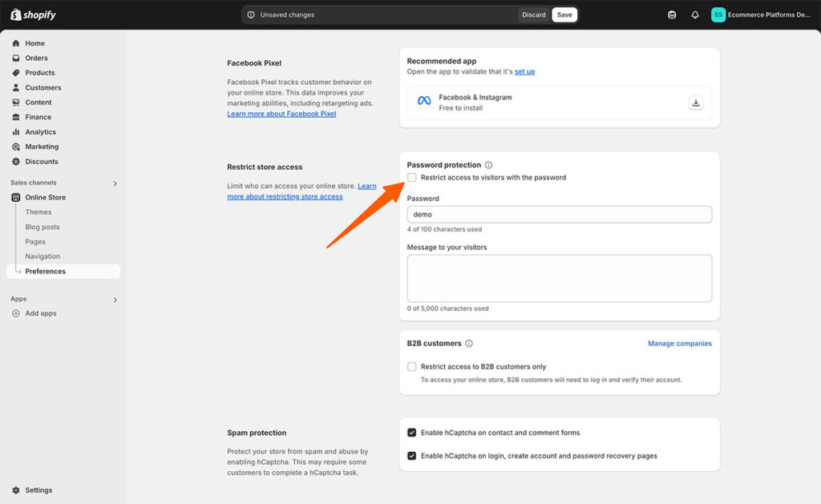Click the info icon beside Password protection

[x=489, y=165]
